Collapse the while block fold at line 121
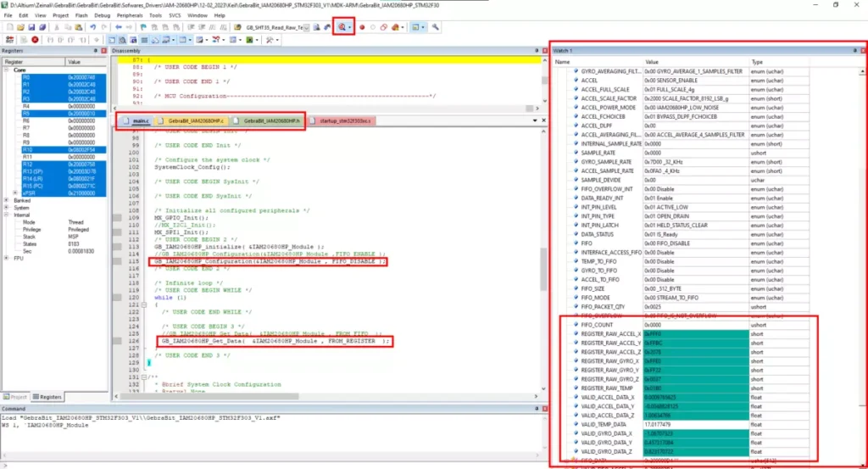This screenshot has height=469, width=868. [144, 305]
